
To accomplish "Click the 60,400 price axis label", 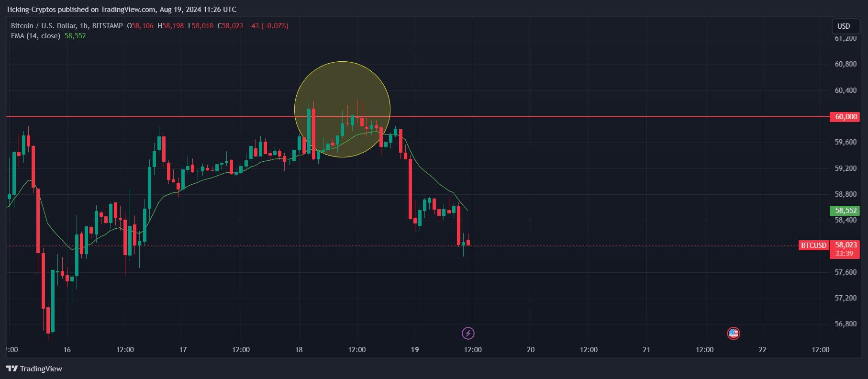I will (846, 90).
